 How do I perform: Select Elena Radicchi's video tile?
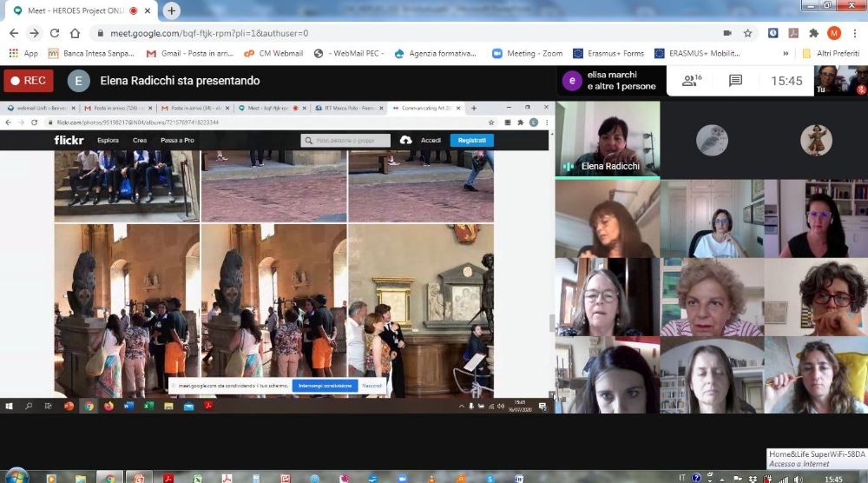(608, 139)
